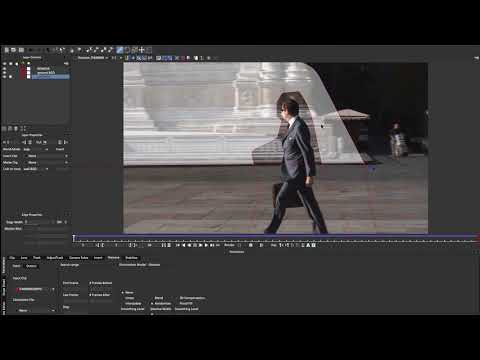
Task: Click the Set button beside Edge Width
Action: pyautogui.click(x=59, y=222)
